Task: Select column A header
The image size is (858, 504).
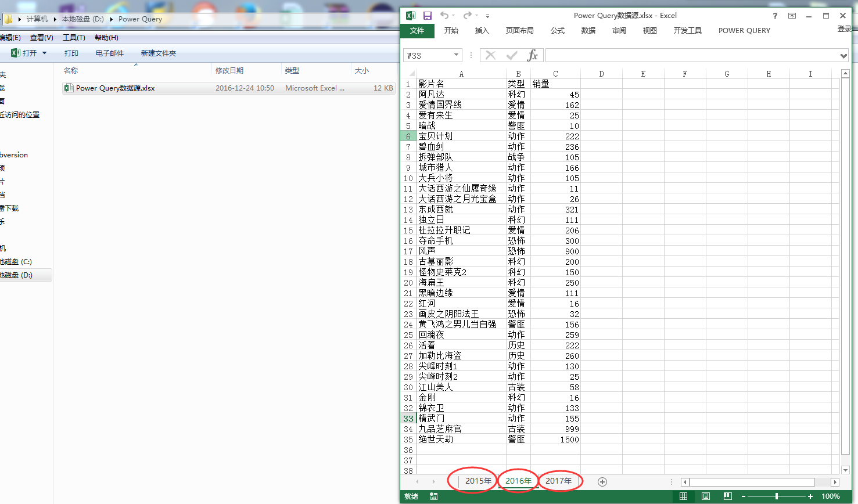Action: 461,74
